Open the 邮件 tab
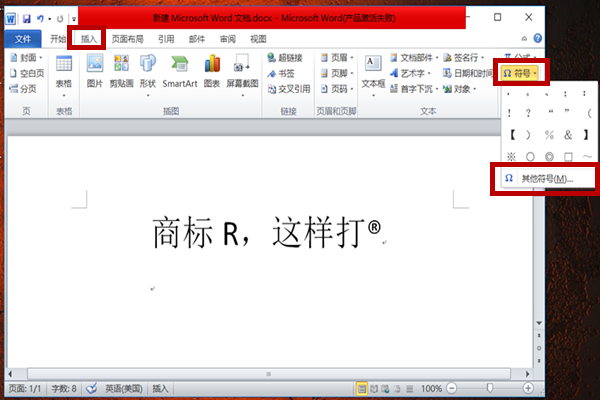The width and height of the screenshot is (600, 400). point(197,39)
